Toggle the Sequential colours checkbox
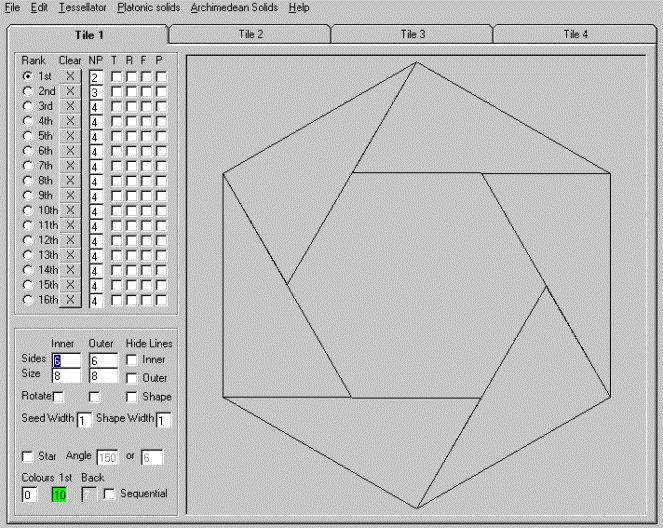The width and height of the screenshot is (663, 528). 110,494
